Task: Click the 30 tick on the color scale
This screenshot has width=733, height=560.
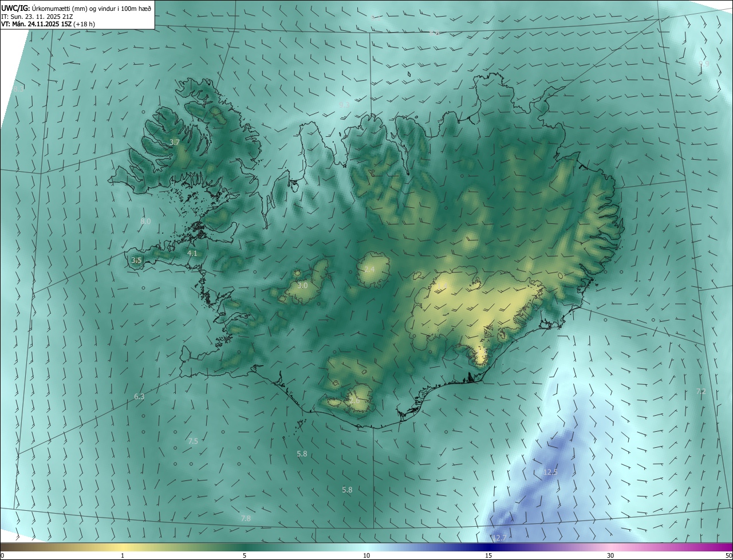Action: pyautogui.click(x=610, y=555)
